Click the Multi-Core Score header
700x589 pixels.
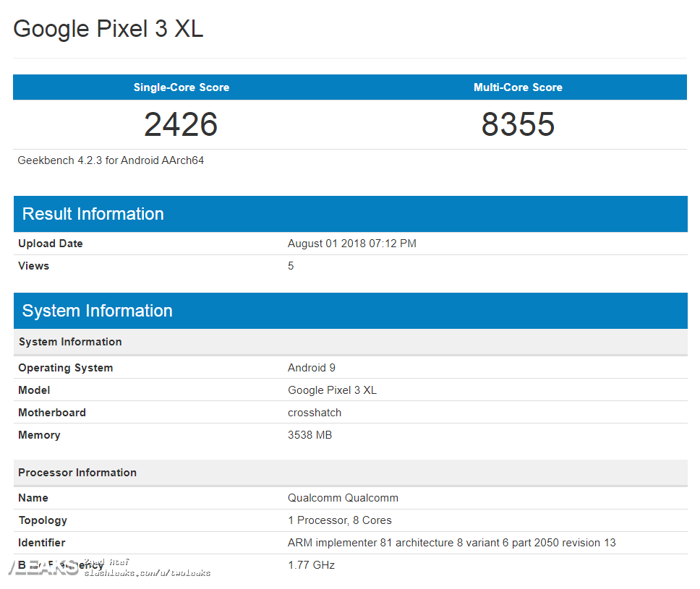point(518,87)
